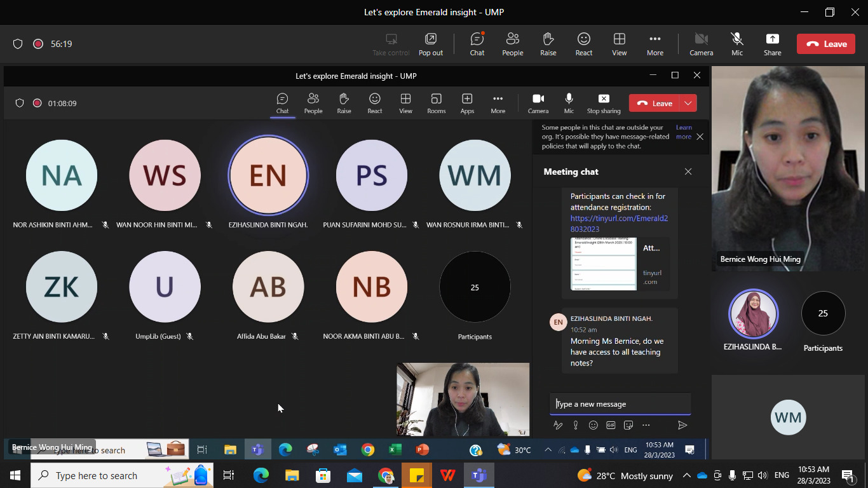Click the 25 Participants circle in right sidebar
868x488 pixels.
[823, 313]
